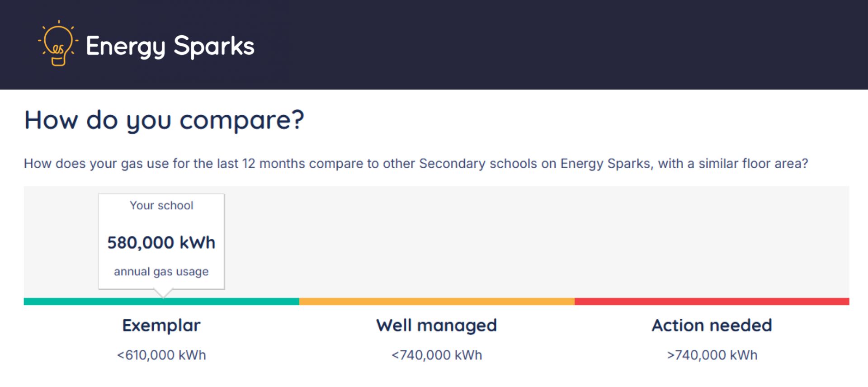
Task: Click the "annual gas usage" caption
Action: pos(161,271)
